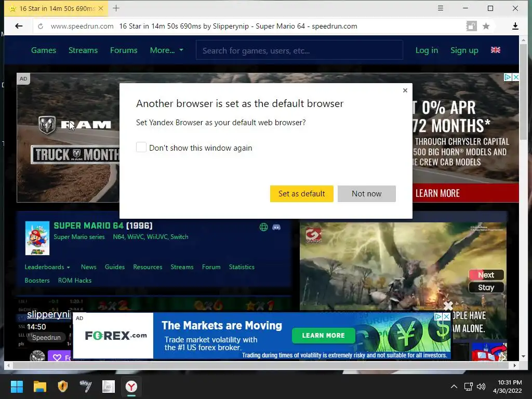The width and height of the screenshot is (532, 399).
Task: Open File Explorer from taskbar
Action: pos(39,387)
